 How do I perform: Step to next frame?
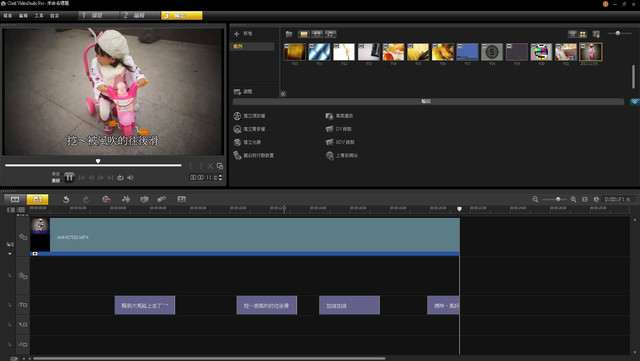tap(100, 178)
